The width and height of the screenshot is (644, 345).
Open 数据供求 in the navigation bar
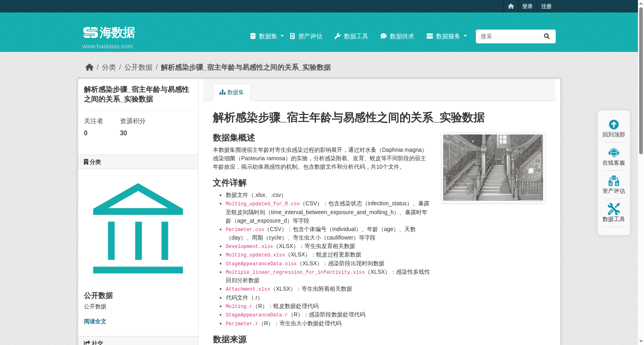[x=397, y=36]
